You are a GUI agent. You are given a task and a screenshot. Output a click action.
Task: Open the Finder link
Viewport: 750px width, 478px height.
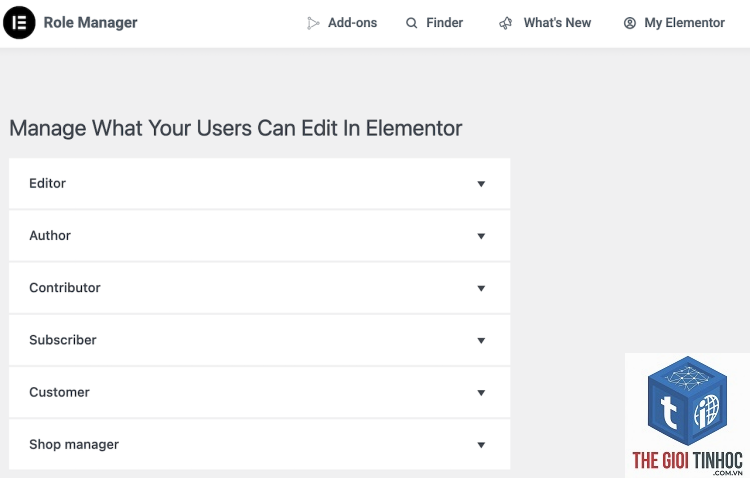tap(444, 22)
